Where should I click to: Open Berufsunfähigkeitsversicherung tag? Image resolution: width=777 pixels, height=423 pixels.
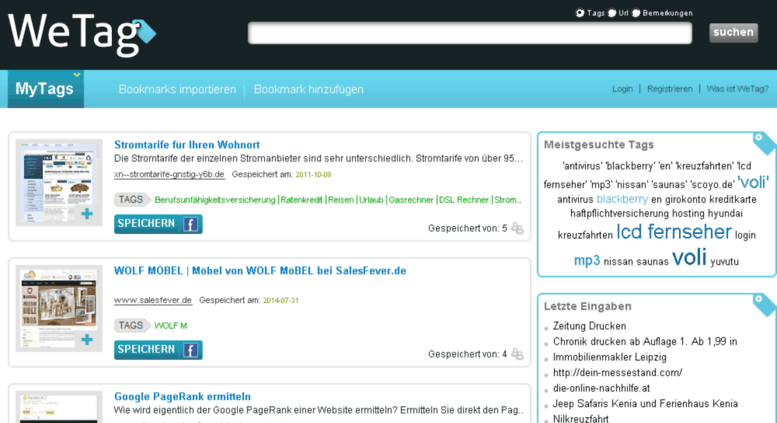(215, 200)
